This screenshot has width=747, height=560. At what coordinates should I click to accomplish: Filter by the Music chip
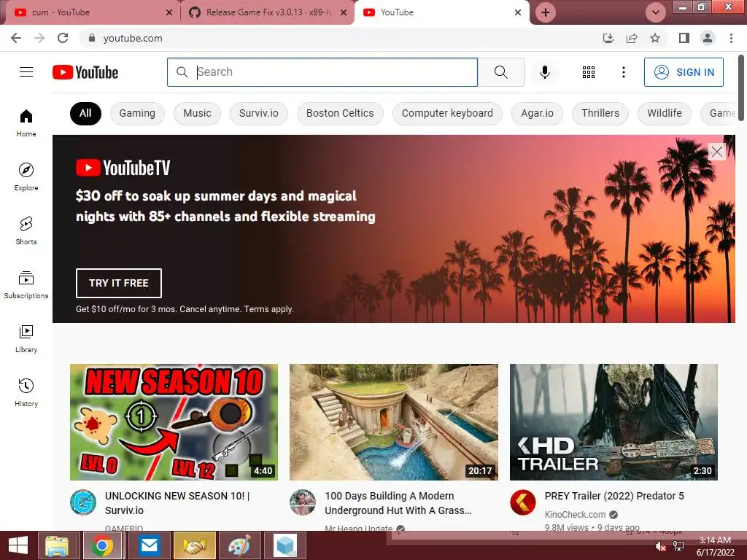coord(197,113)
